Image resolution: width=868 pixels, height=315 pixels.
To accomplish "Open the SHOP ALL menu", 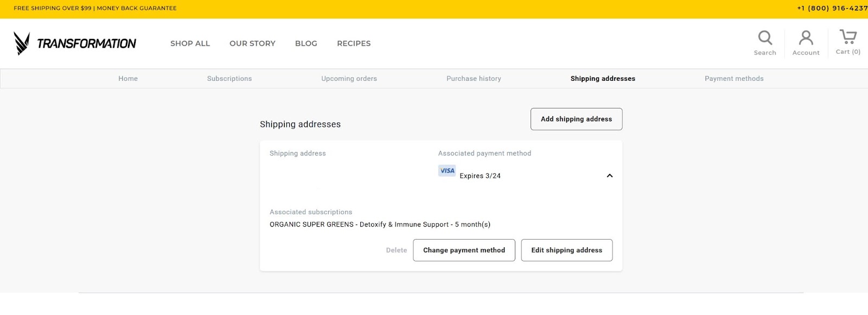I will tap(190, 43).
